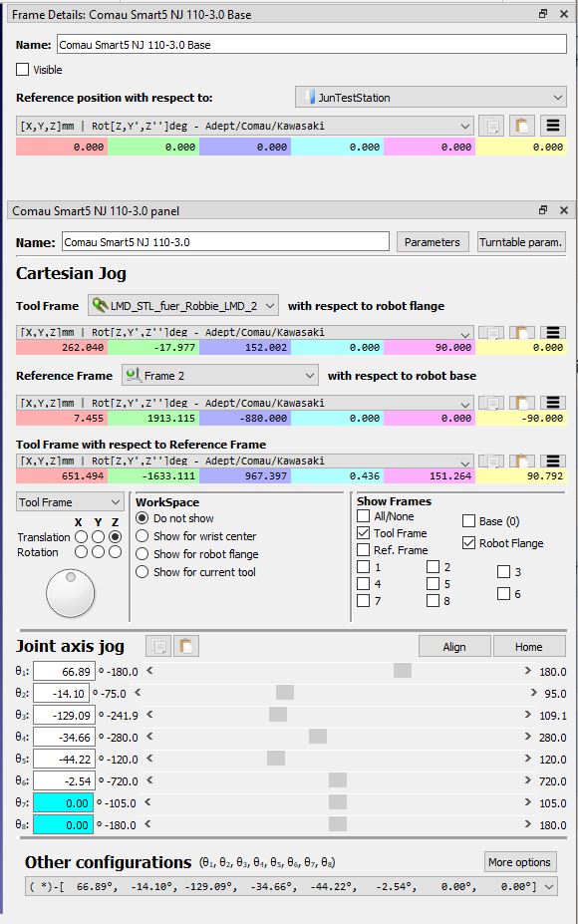Screen dimensions: 578x924
Task: Click the Frame Details Name input field
Action: click(312, 44)
